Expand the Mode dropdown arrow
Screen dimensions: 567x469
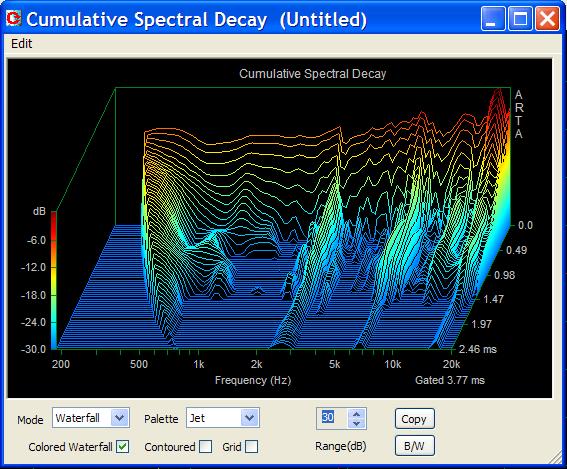click(120, 418)
